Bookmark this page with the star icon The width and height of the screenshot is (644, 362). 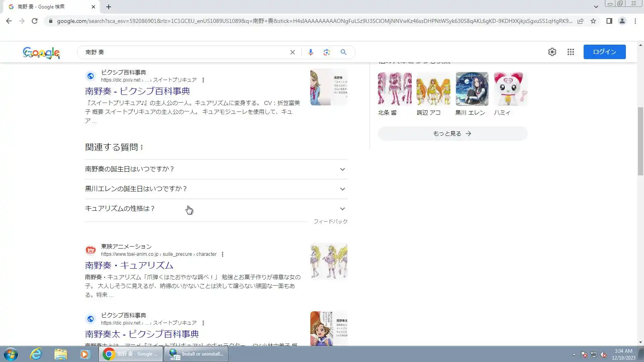click(x=593, y=21)
